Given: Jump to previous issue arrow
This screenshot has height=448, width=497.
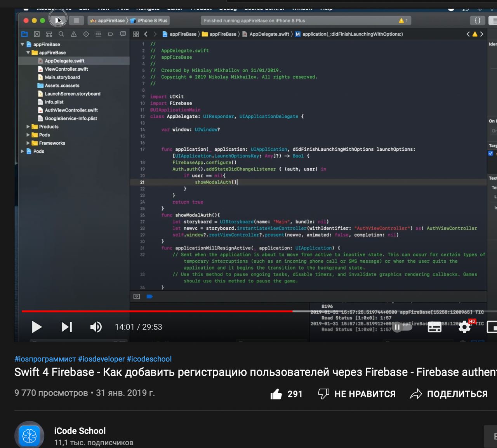Looking at the screenshot, I should [x=468, y=34].
